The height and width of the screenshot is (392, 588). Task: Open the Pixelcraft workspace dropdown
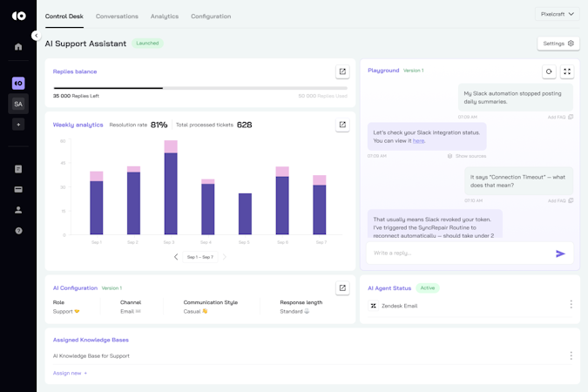coord(558,14)
